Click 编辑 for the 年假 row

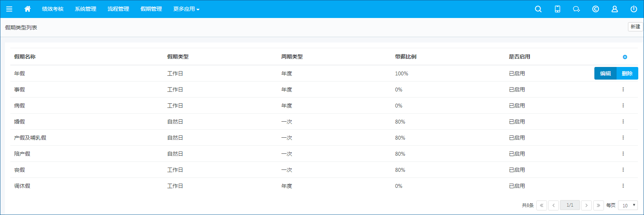pyautogui.click(x=605, y=73)
